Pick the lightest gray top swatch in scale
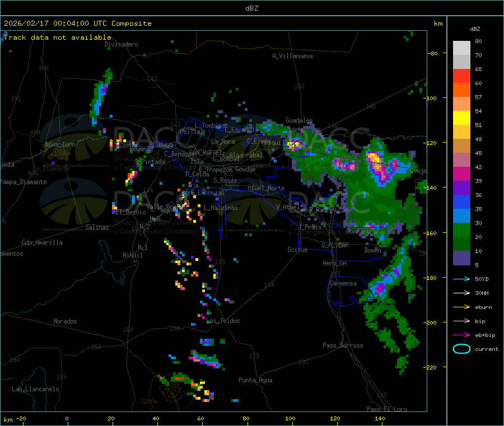Viewport: 504px width, 426px height. 461,48
